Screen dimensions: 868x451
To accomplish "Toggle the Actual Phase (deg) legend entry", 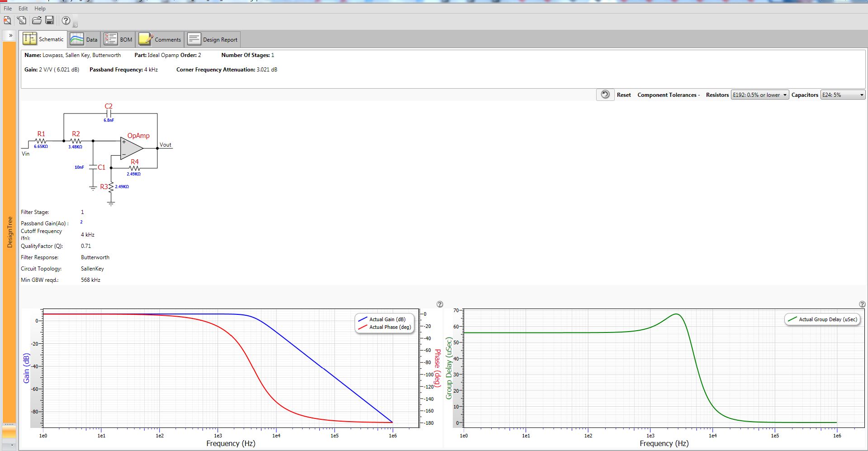I will (x=389, y=327).
